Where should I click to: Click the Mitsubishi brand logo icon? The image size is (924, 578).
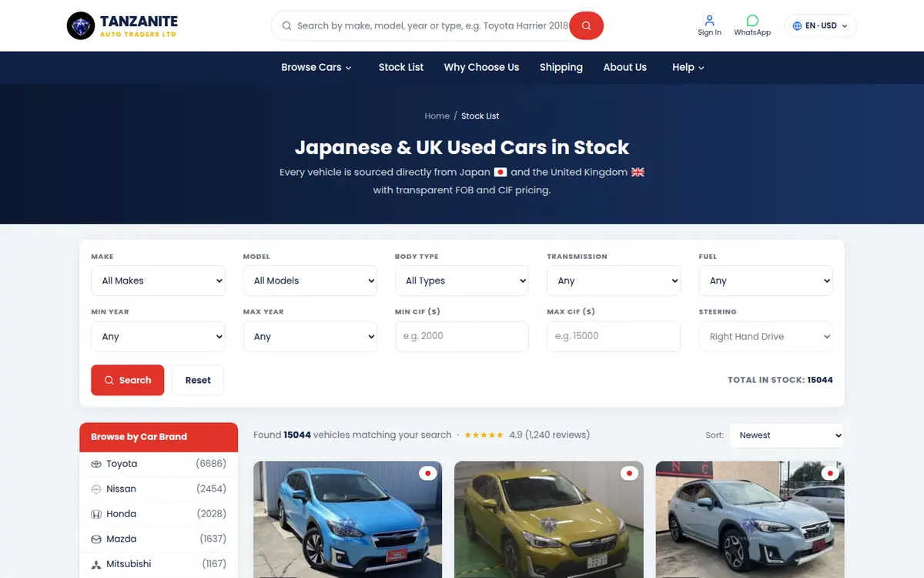click(96, 564)
